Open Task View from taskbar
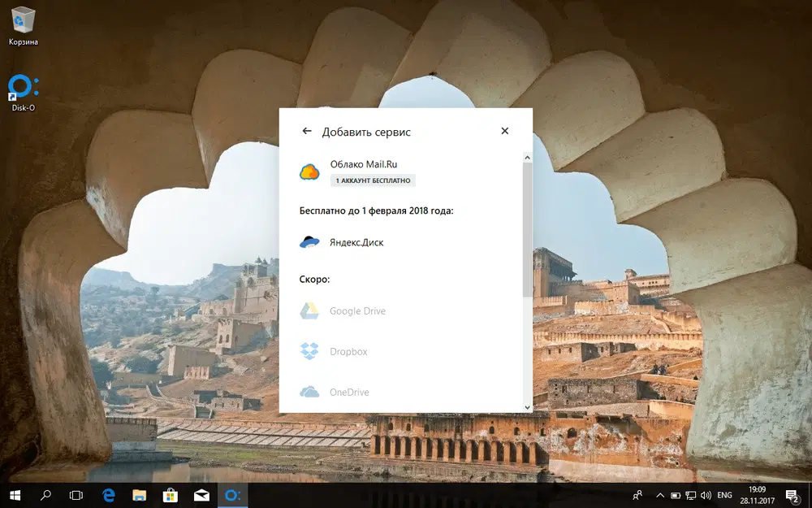812x508 pixels. tap(76, 496)
